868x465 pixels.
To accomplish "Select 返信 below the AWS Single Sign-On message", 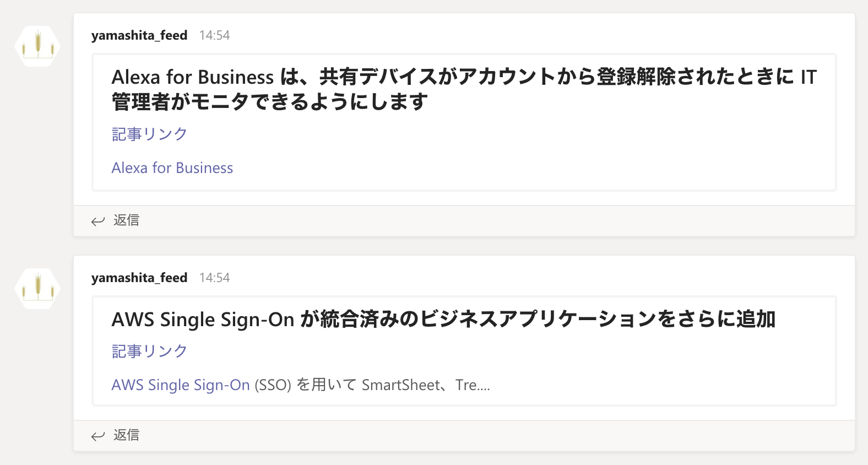I will pyautogui.click(x=126, y=435).
